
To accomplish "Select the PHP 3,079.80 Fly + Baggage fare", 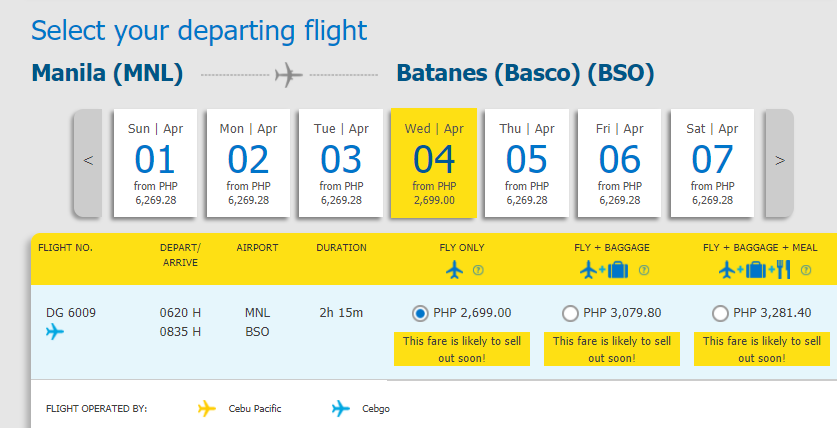I will tap(570, 313).
